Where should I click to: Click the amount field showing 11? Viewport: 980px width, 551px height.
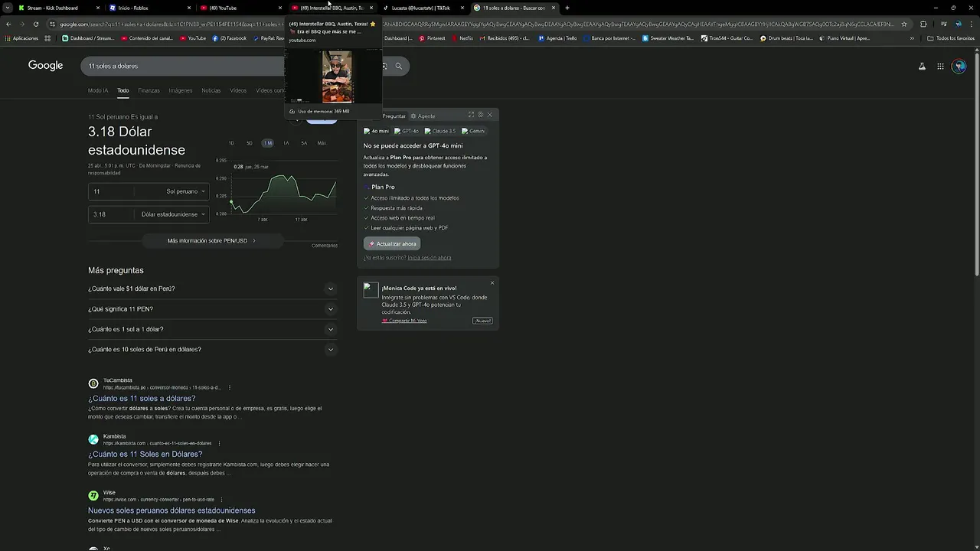click(x=111, y=191)
